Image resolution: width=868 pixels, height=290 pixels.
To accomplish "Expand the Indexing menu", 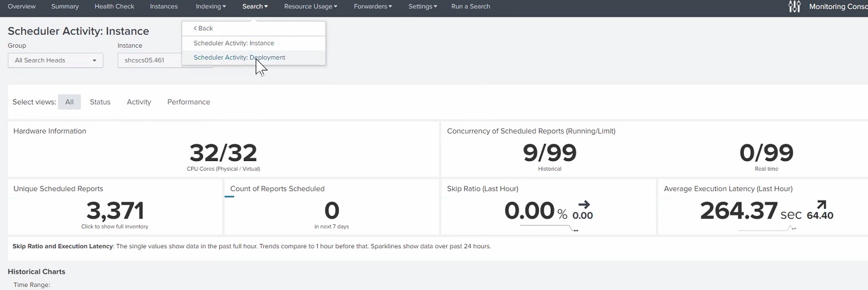I will (x=211, y=7).
